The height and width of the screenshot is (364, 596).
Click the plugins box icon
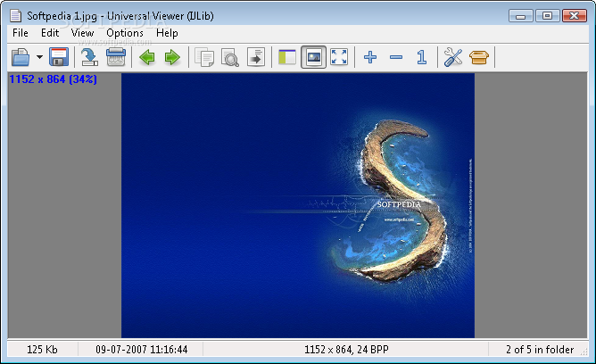479,57
